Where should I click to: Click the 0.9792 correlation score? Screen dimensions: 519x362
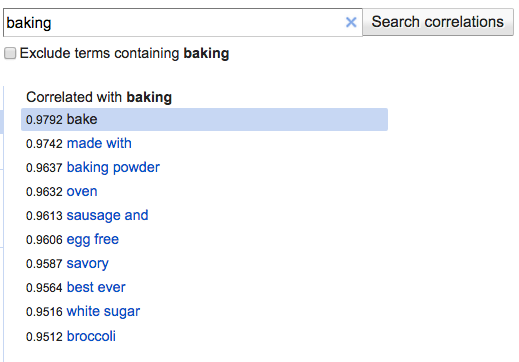[44, 120]
